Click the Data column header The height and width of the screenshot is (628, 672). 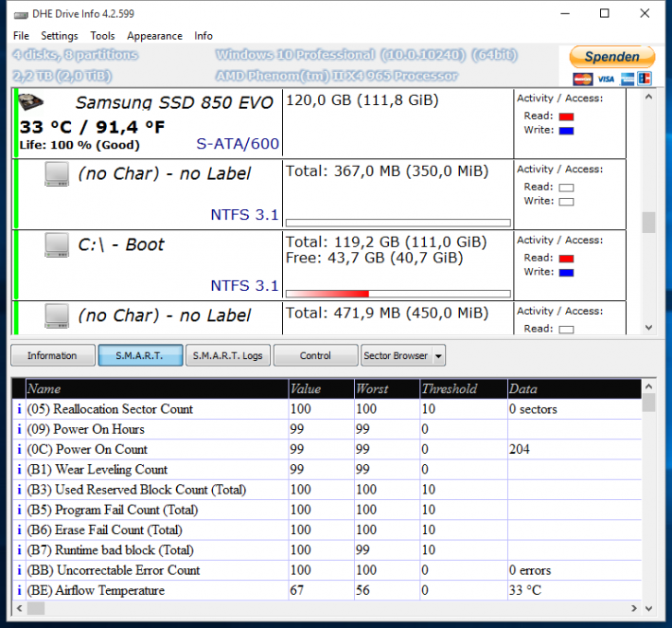pyautogui.click(x=575, y=389)
